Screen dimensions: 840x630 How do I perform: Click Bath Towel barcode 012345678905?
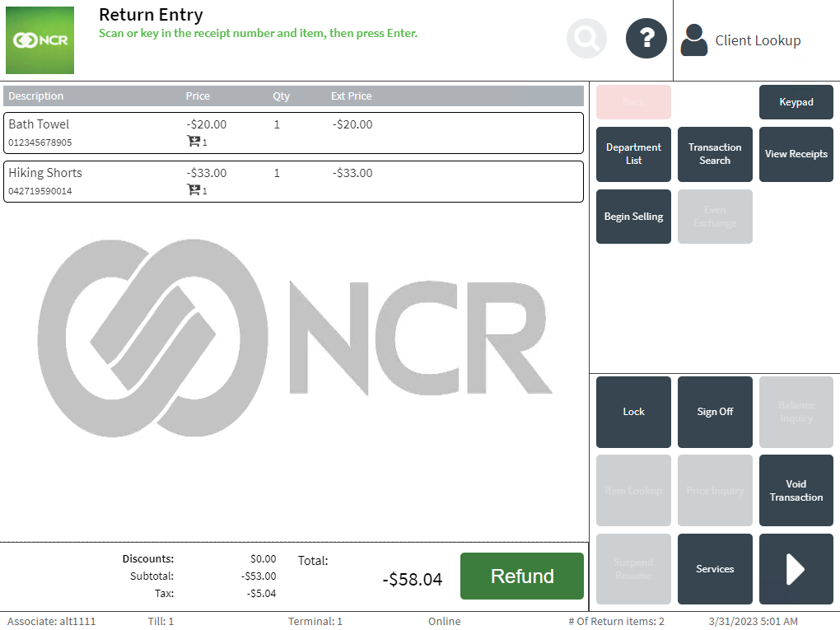tap(40, 142)
